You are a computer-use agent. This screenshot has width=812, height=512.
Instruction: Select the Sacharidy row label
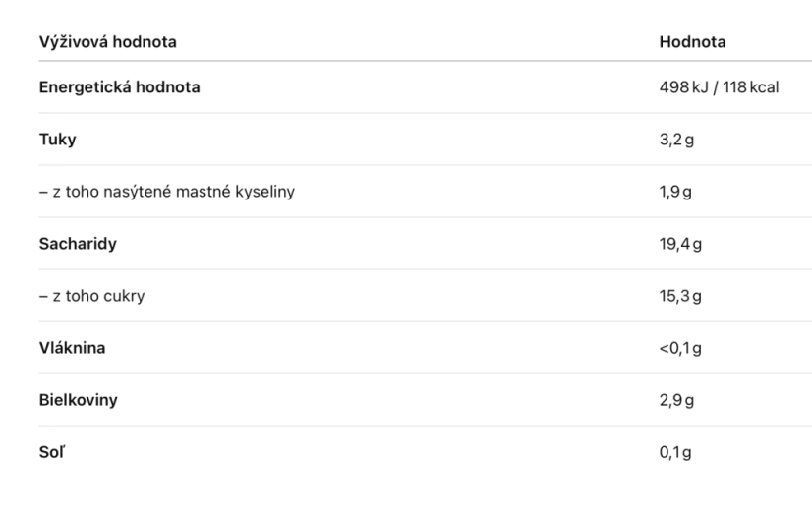(x=79, y=244)
